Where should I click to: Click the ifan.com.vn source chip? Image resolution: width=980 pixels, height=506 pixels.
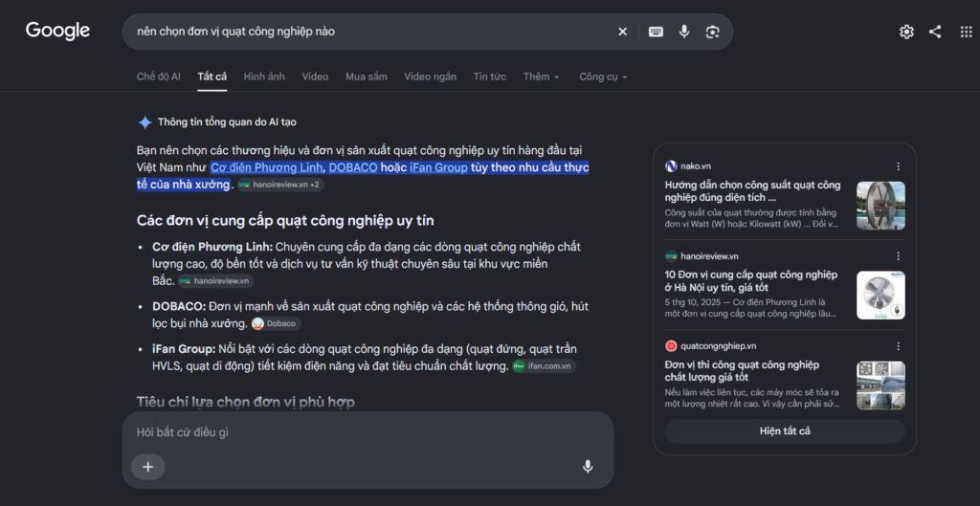pos(544,366)
